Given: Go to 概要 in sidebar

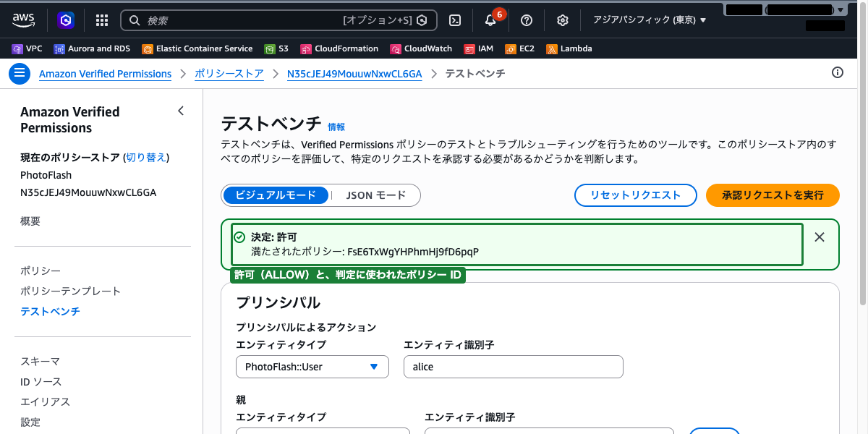Looking at the screenshot, I should (30, 221).
